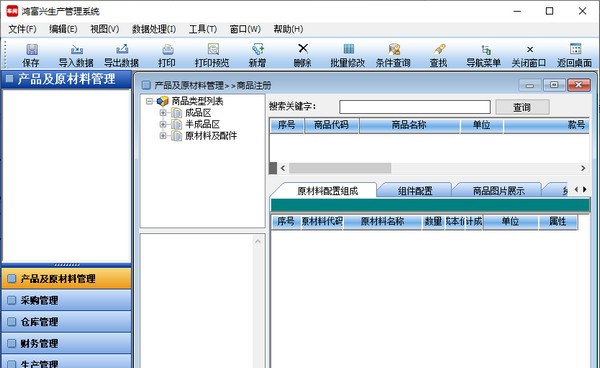Open the 财务管理 module
Image resolution: width=600 pixels, height=368 pixels.
coord(67,343)
